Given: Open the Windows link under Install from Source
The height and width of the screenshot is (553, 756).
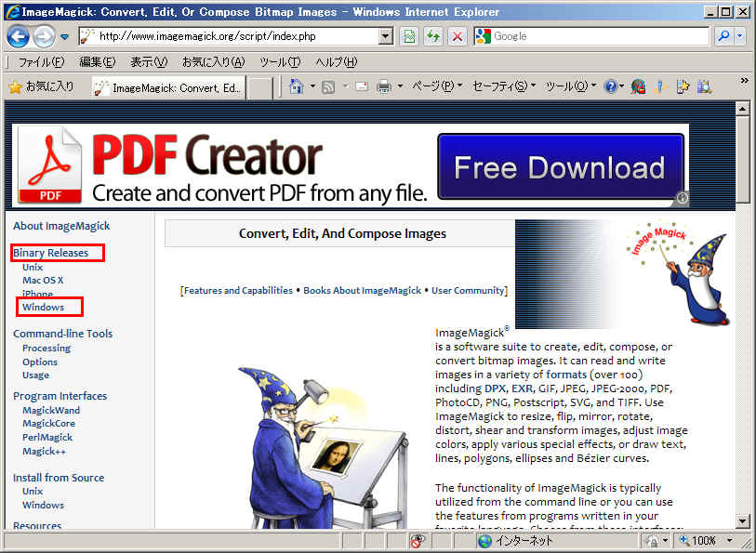Looking at the screenshot, I should pyautogui.click(x=43, y=505).
